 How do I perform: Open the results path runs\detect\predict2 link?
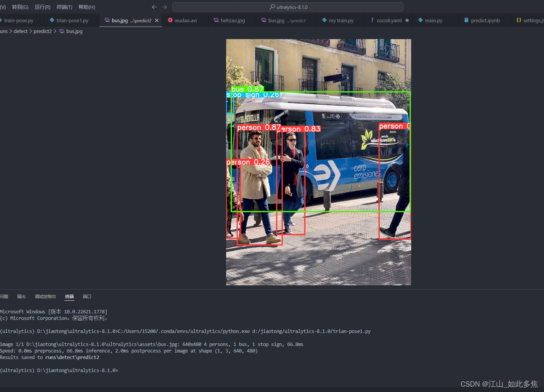click(72, 357)
